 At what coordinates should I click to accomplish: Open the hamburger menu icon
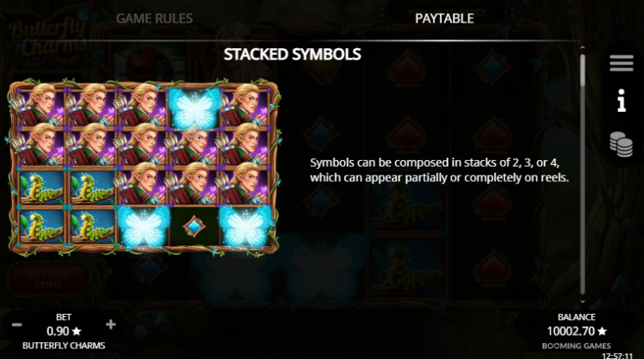coord(621,63)
